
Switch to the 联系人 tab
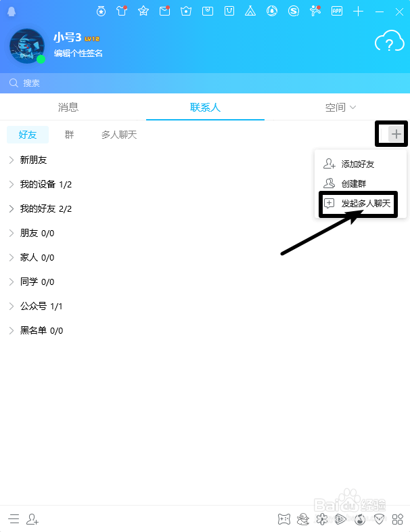[x=205, y=107]
